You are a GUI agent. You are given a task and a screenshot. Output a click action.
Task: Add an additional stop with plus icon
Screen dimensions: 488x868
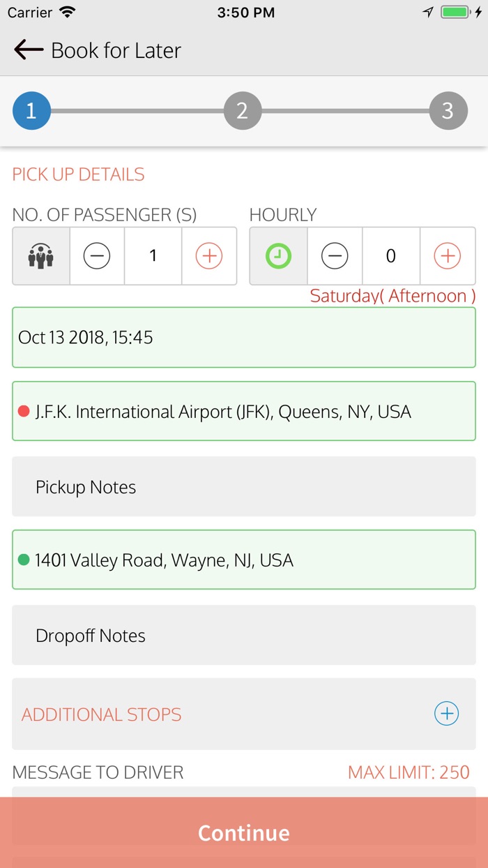[446, 714]
